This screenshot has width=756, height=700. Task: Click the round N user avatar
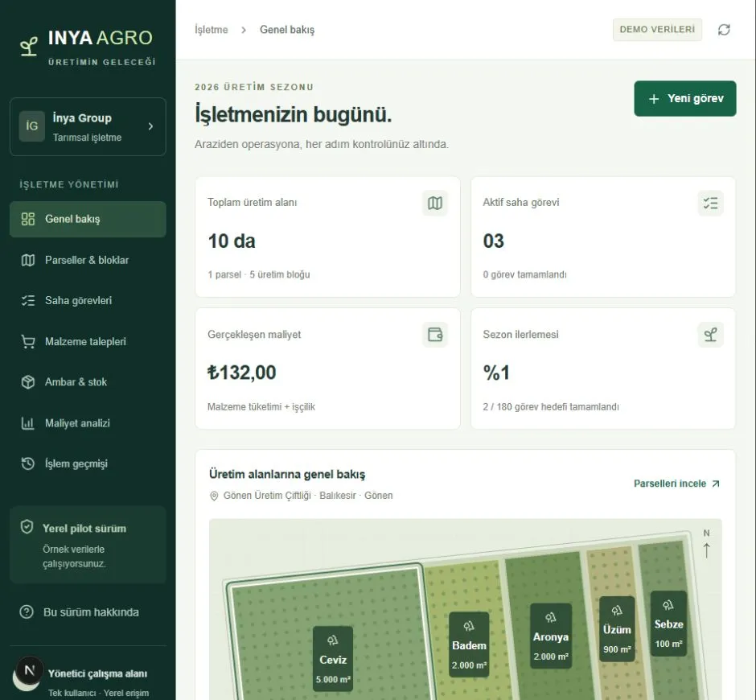[x=29, y=670]
